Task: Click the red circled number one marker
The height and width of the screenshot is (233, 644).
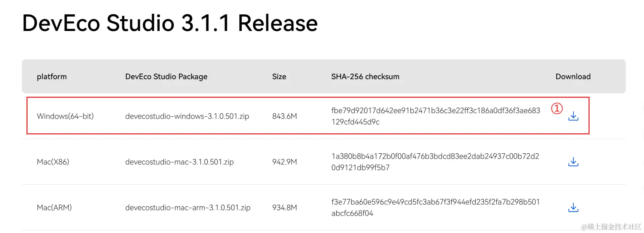Action: 557,108
